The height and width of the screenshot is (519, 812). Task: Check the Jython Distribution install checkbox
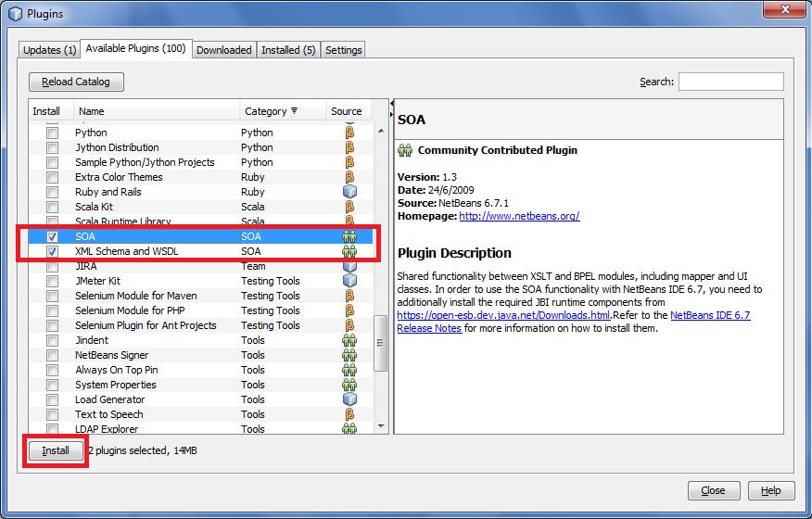(x=52, y=147)
